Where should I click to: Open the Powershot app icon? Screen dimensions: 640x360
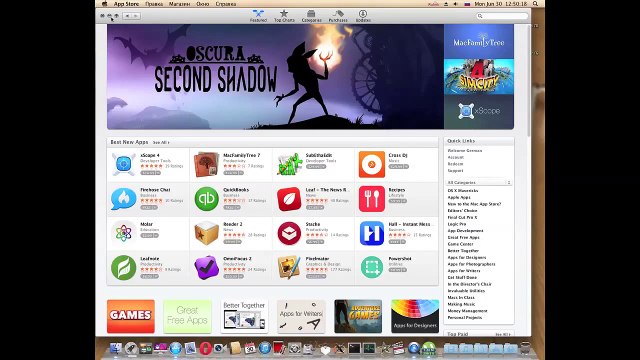(371, 268)
